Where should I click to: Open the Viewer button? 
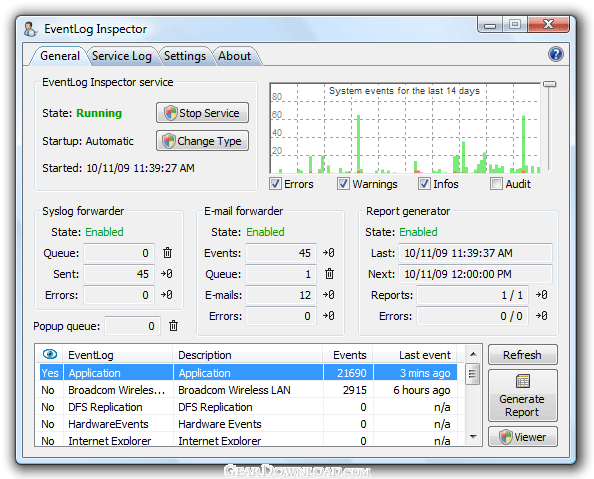tap(522, 437)
